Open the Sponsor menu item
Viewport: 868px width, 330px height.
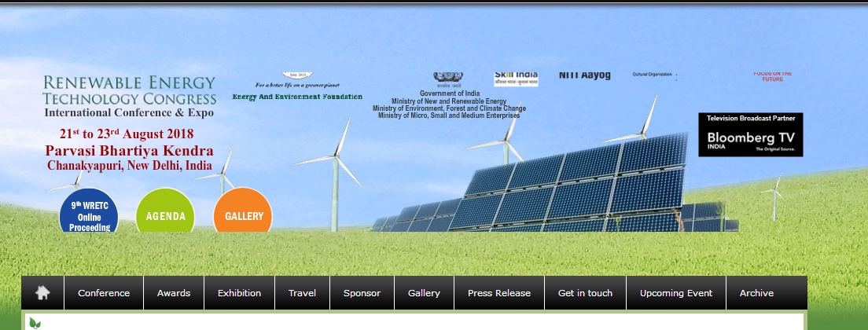(x=362, y=293)
